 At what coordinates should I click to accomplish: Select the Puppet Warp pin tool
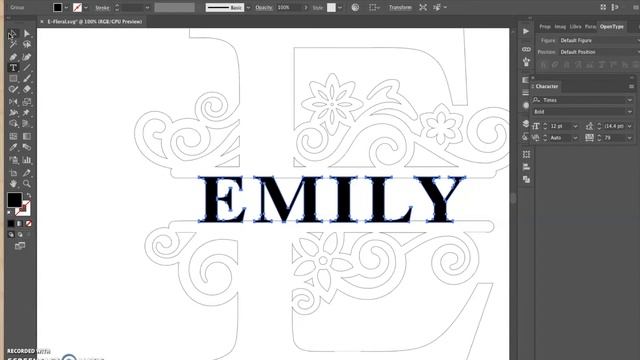(27, 112)
